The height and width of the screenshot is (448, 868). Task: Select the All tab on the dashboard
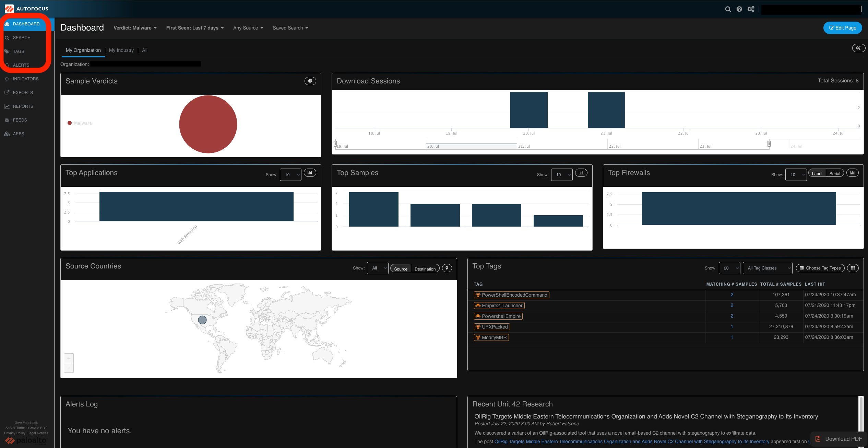point(144,50)
